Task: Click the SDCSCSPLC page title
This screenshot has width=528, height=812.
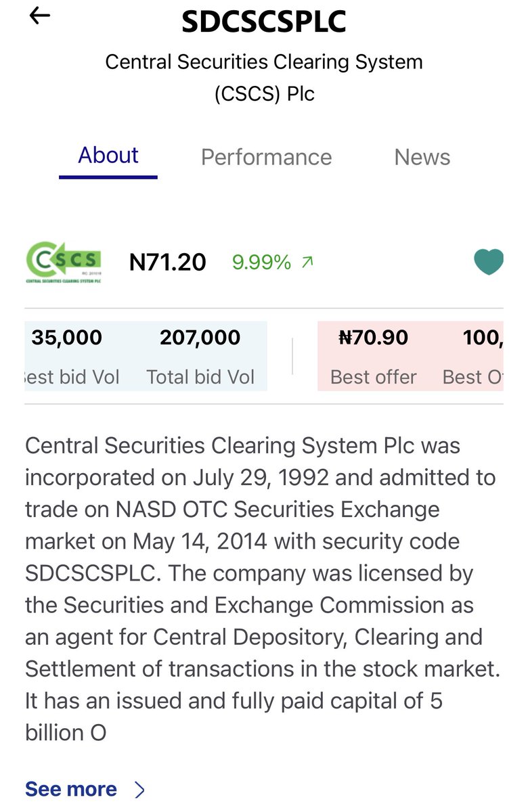Action: [x=264, y=22]
